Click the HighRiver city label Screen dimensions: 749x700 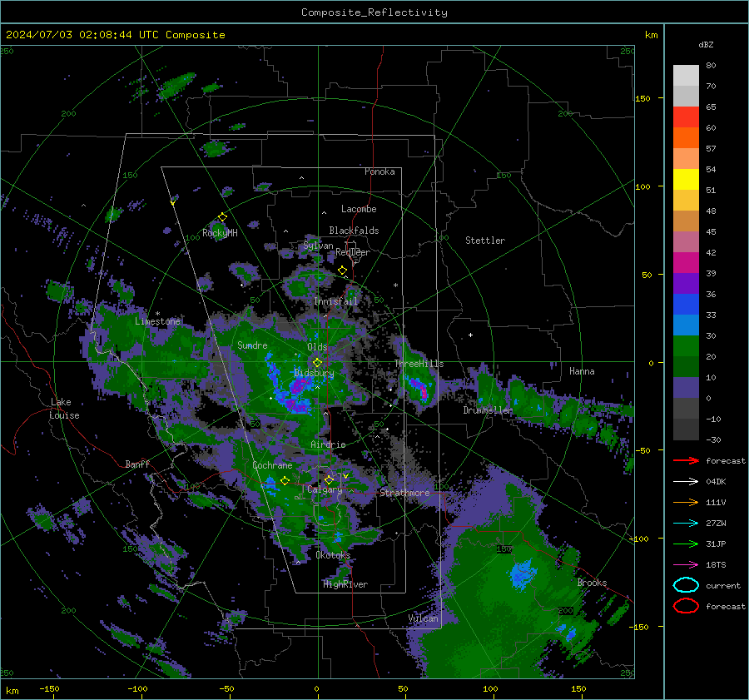[x=345, y=584]
